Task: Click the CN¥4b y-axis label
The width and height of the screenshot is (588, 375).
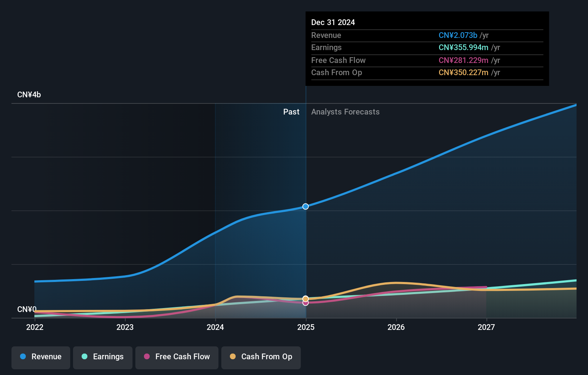Action: coord(29,95)
